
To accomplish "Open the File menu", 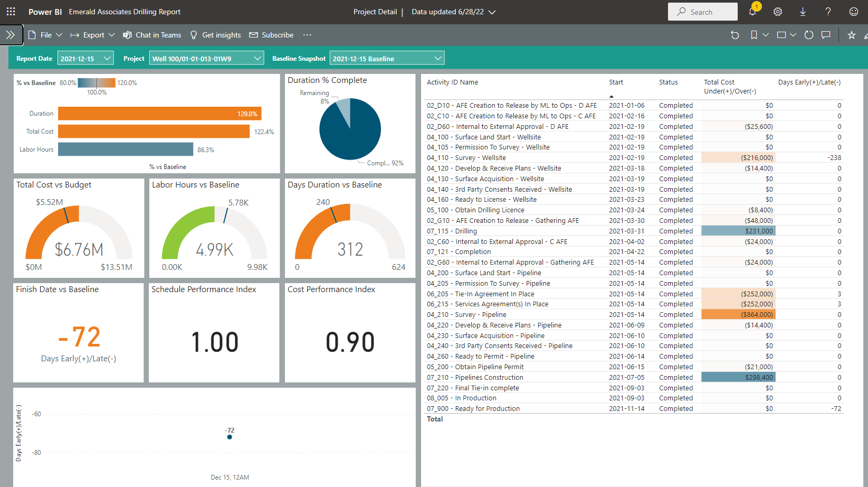I will pyautogui.click(x=45, y=35).
